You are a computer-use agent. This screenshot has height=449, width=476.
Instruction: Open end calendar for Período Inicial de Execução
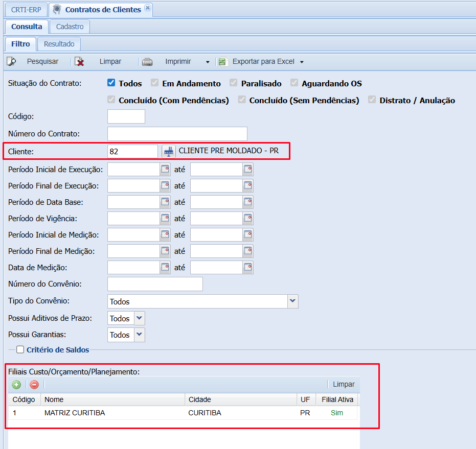tap(248, 169)
